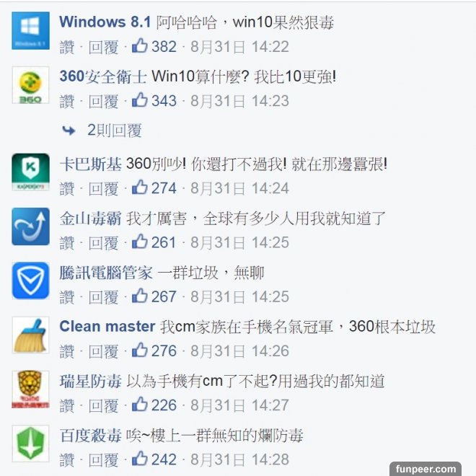
Task: Click the funpeer.com watermark
Action: click(426, 469)
